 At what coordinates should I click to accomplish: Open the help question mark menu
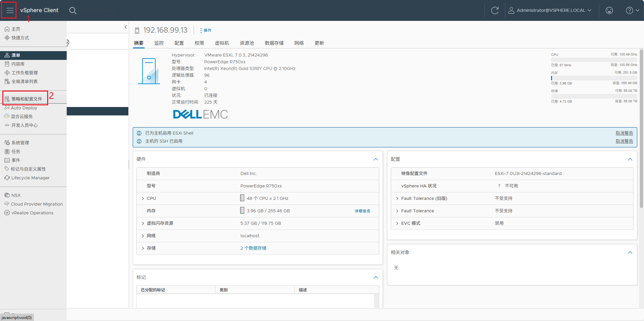(x=632, y=10)
